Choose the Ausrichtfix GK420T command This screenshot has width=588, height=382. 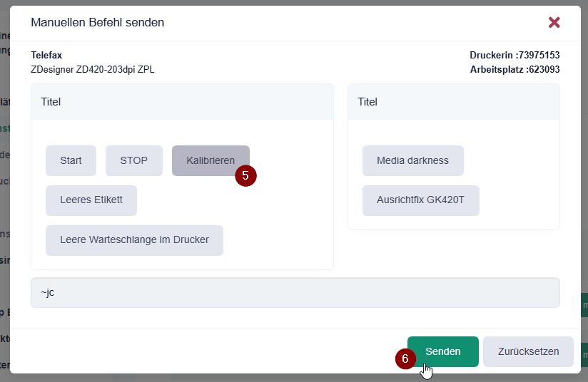421,200
